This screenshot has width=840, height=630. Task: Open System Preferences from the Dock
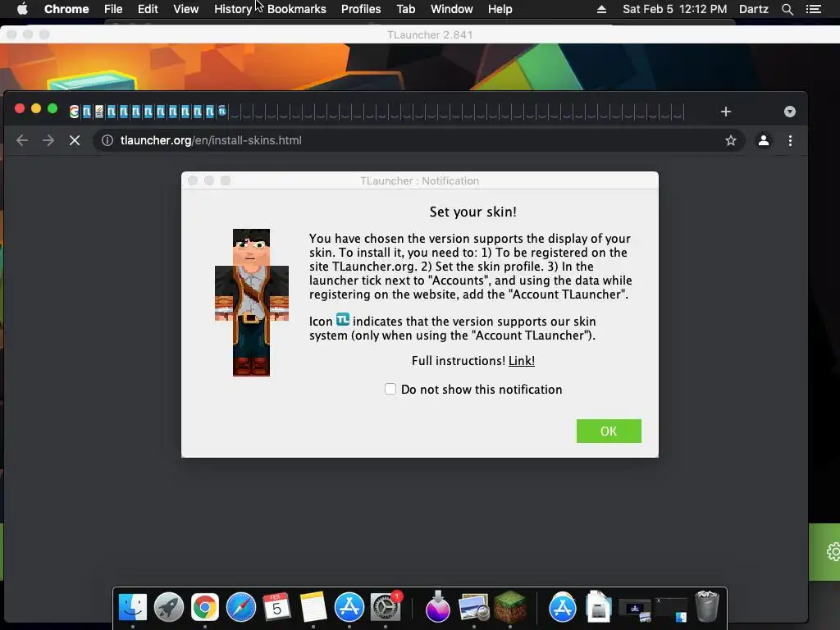[x=386, y=608]
